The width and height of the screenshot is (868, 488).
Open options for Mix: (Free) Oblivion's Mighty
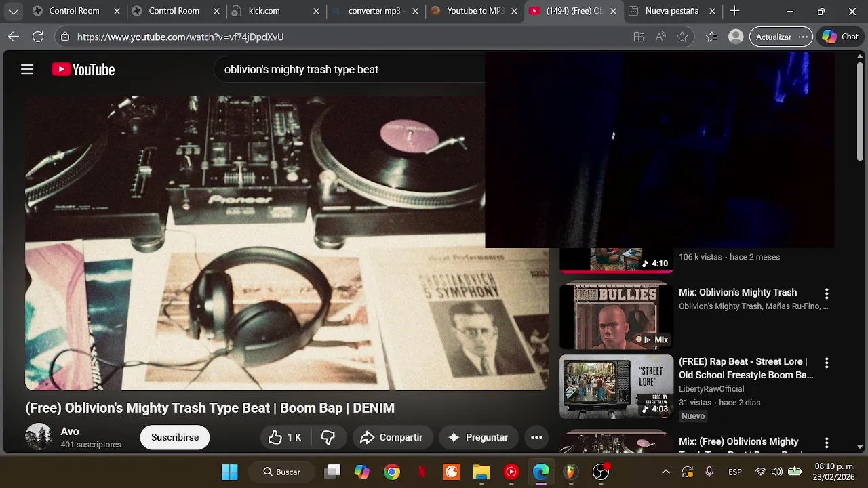(x=827, y=443)
